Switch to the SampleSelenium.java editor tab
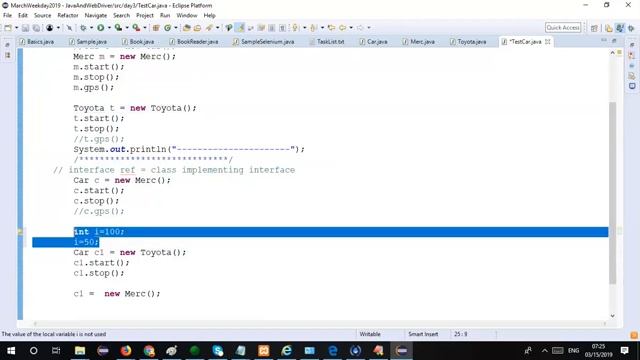 pos(264,42)
